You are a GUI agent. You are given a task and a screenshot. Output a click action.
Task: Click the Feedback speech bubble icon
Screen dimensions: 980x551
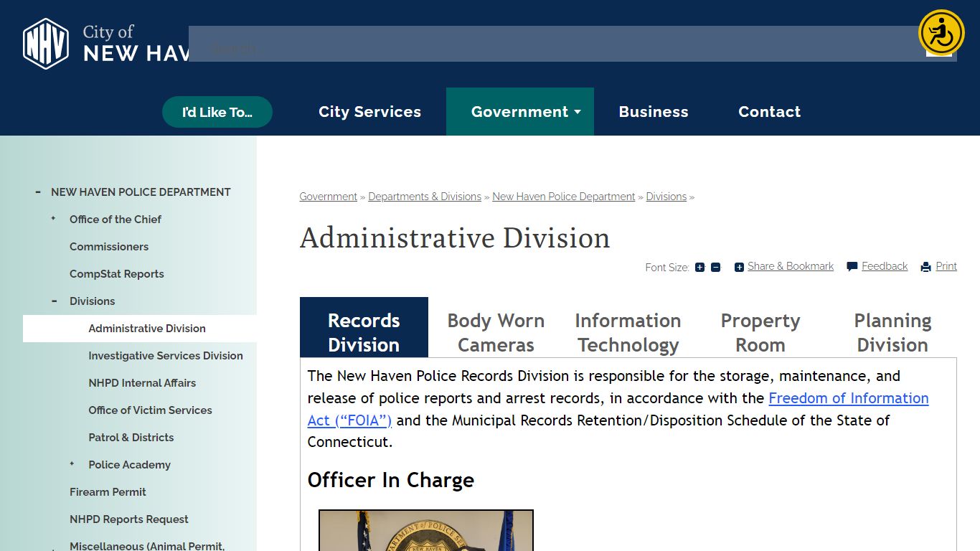852,267
